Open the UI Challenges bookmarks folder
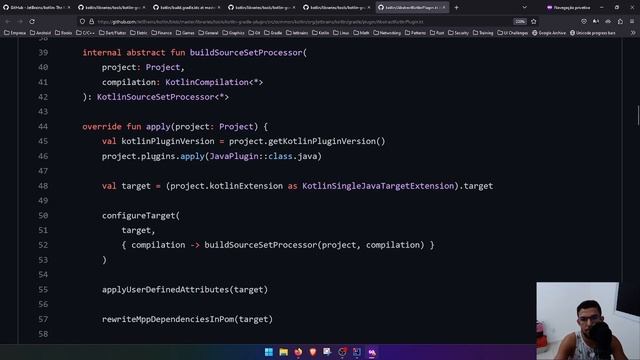 tap(512, 33)
